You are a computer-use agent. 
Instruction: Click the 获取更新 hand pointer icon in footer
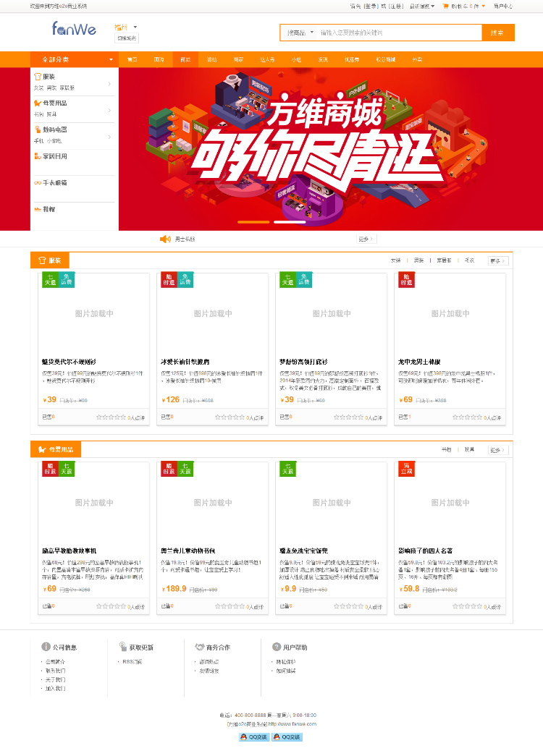coord(123,647)
